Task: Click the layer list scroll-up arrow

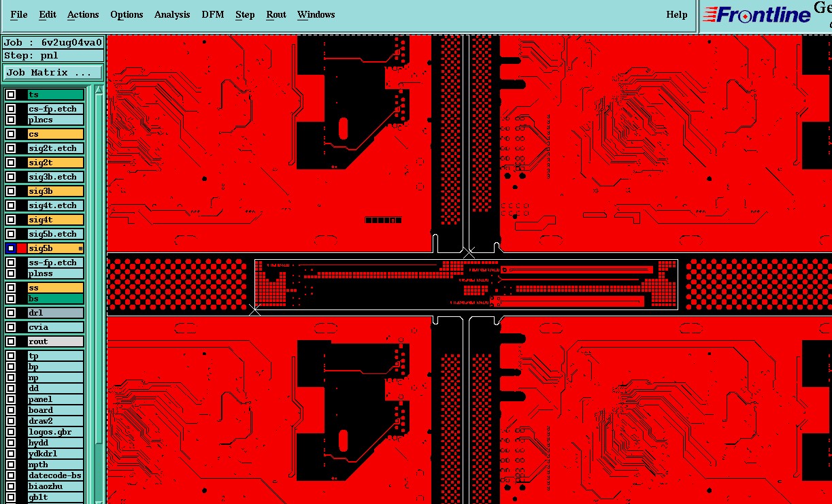Action: 99,90
